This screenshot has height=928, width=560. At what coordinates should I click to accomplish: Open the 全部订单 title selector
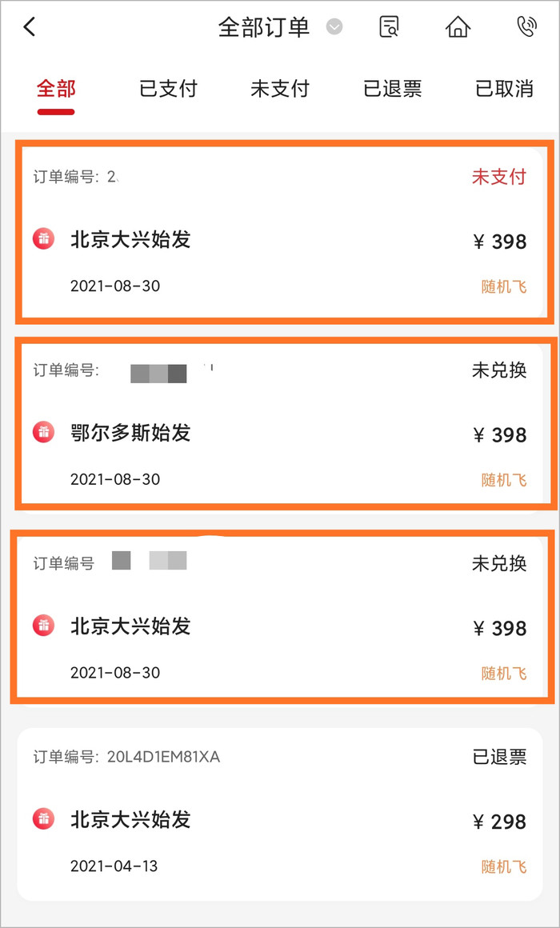click(x=264, y=27)
